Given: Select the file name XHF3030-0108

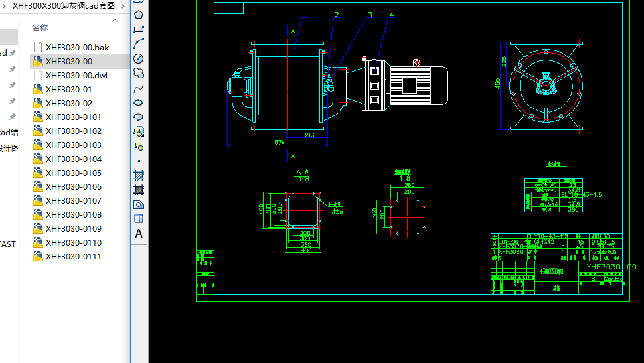Looking at the screenshot, I should click(x=74, y=215).
